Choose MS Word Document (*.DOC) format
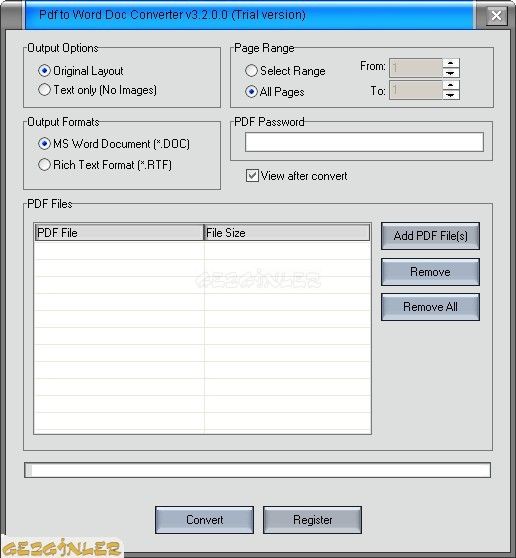The width and height of the screenshot is (516, 558). 44,144
